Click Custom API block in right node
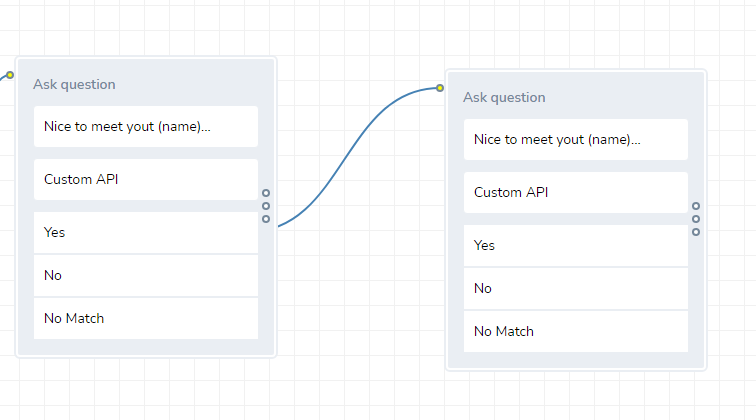Screen dimensions: 756x420 coord(576,192)
